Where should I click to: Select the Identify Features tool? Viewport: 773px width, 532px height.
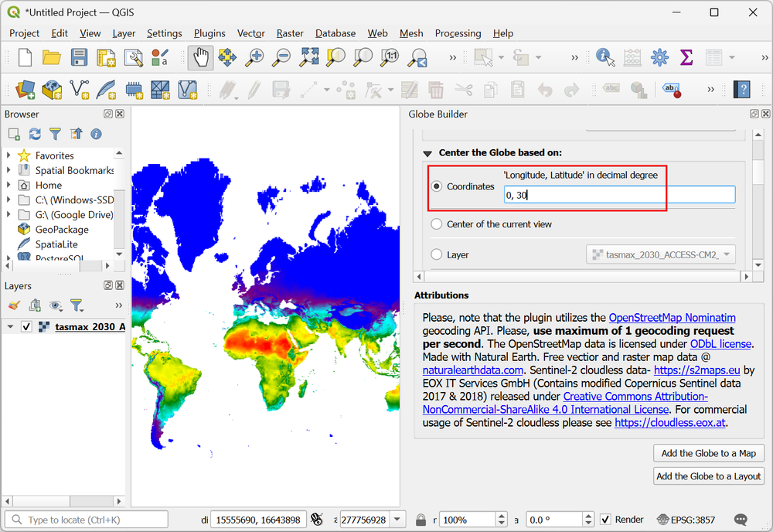(x=605, y=57)
